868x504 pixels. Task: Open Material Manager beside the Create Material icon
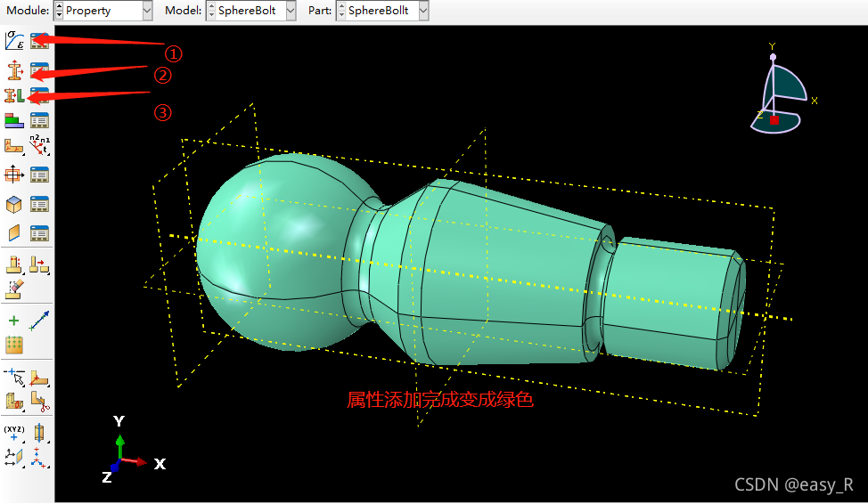click(39, 40)
